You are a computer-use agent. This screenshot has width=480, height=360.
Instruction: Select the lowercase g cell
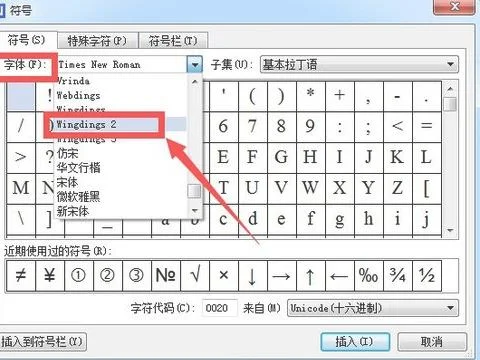(x=340, y=219)
